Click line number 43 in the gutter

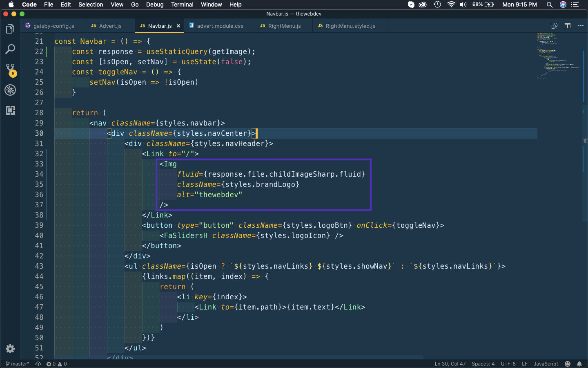tap(39, 266)
